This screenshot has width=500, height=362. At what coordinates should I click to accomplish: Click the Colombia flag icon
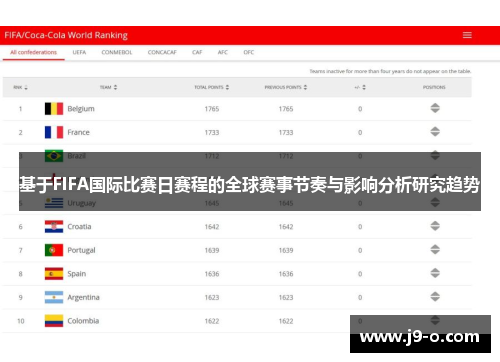tap(54, 321)
